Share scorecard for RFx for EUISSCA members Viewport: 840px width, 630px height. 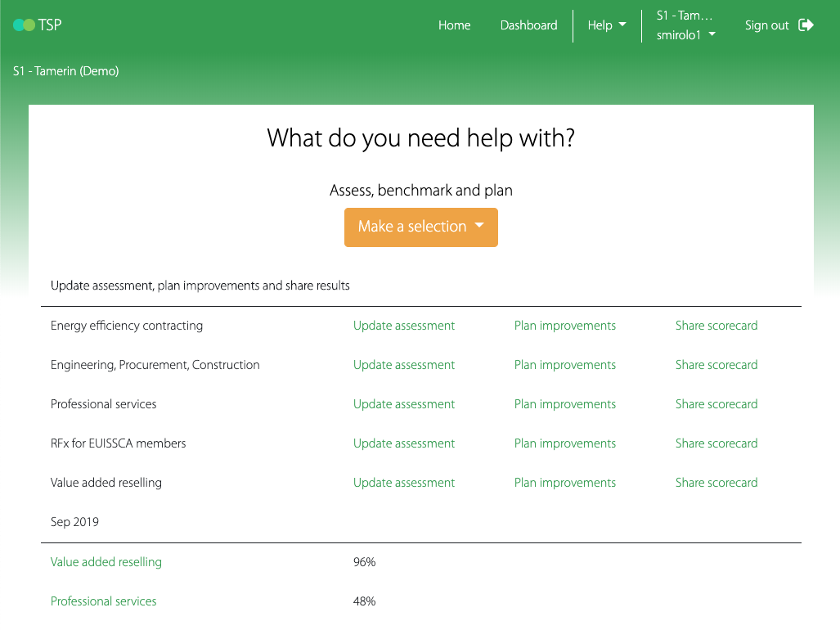coord(716,443)
